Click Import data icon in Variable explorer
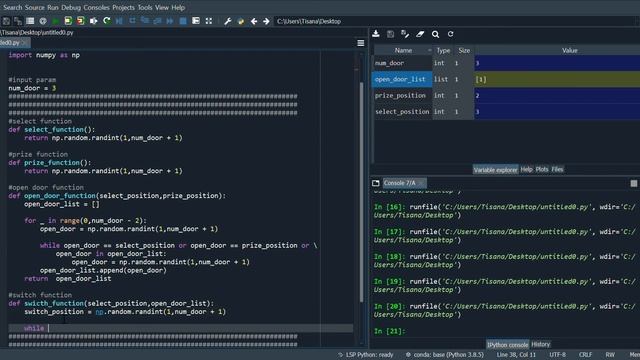640x360 pixels. coord(376,34)
